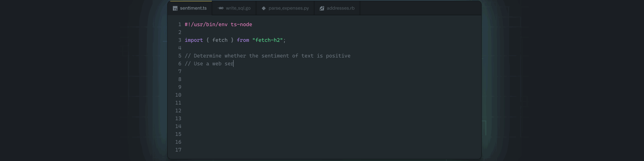
Task: Open the write_sql.go tab
Action: 234,8
